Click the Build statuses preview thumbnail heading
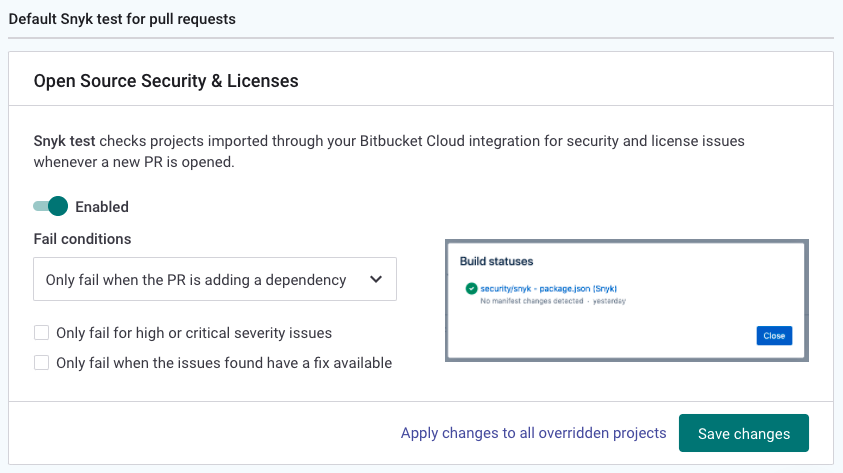Image resolution: width=843 pixels, height=473 pixels. [496, 261]
